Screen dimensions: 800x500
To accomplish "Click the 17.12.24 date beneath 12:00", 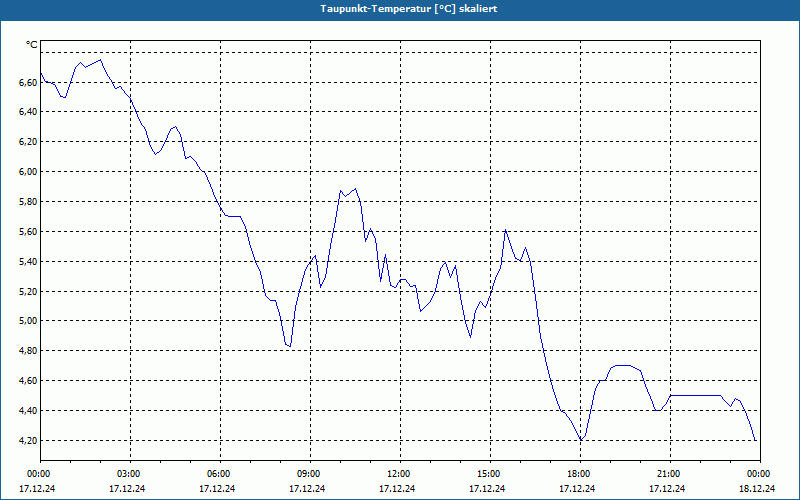I will pyautogui.click(x=397, y=488).
